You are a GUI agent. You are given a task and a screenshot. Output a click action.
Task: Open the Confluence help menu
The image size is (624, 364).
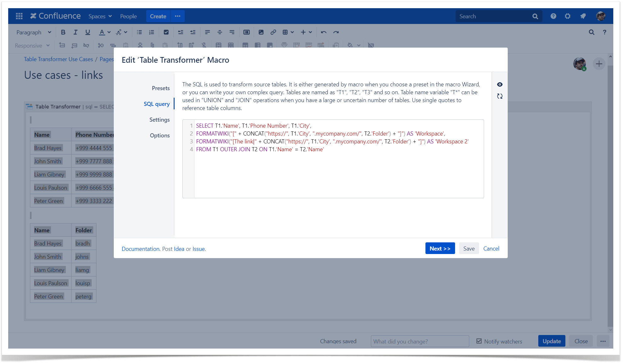point(553,16)
